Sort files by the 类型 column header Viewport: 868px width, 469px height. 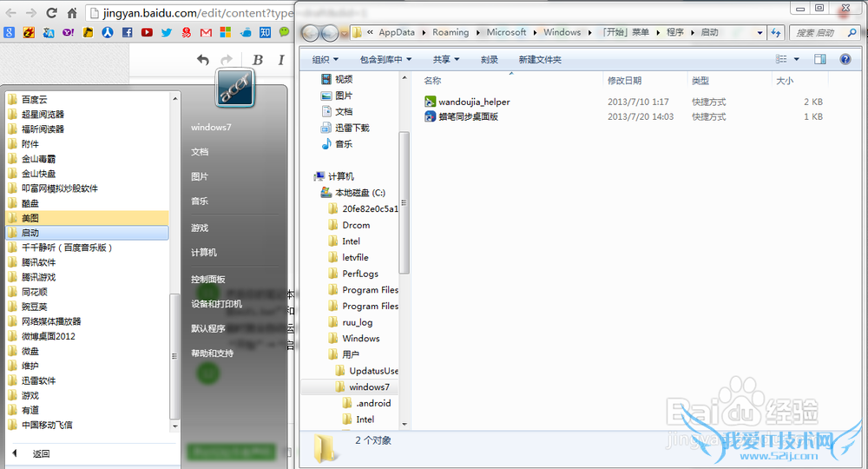pos(700,80)
